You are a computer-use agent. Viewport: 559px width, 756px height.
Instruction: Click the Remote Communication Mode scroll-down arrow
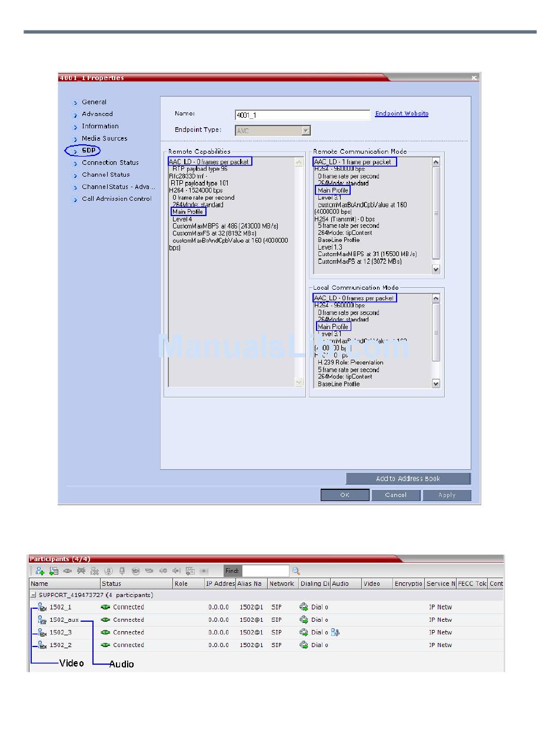pos(436,270)
